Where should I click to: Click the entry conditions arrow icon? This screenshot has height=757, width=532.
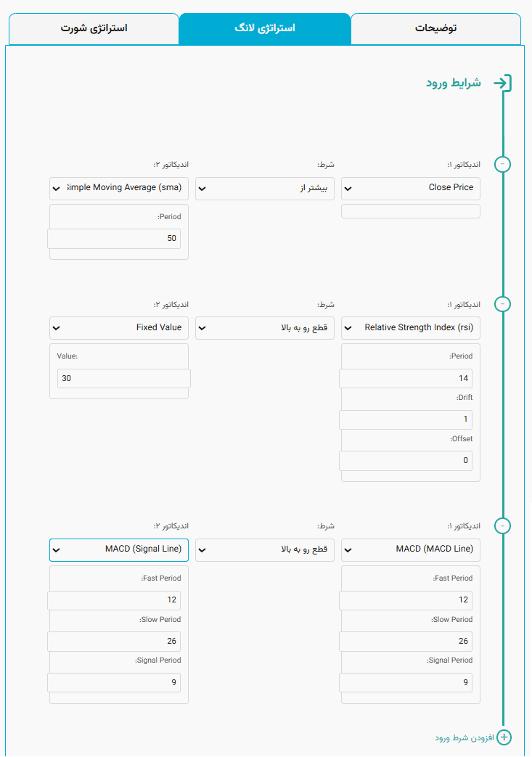click(x=502, y=83)
